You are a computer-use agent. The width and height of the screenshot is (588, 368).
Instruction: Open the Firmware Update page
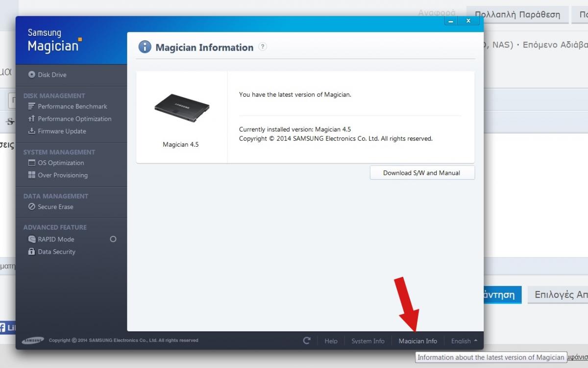pyautogui.click(x=57, y=131)
